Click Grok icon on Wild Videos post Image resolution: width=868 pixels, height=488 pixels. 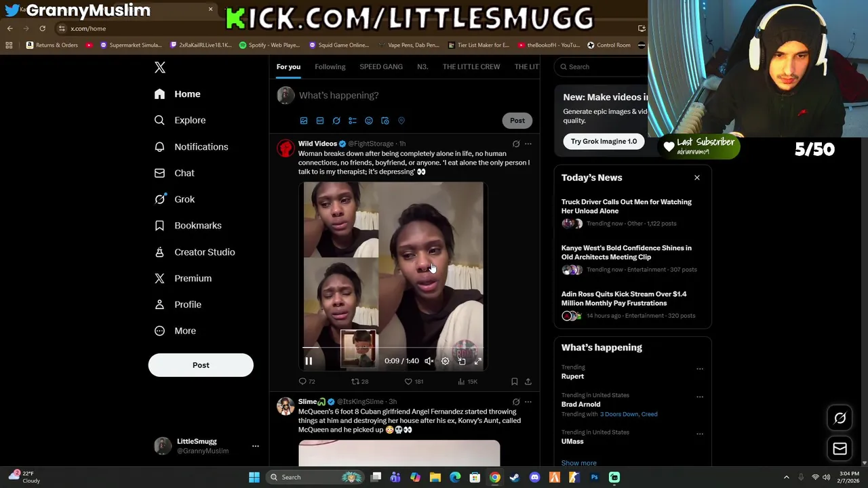point(516,144)
